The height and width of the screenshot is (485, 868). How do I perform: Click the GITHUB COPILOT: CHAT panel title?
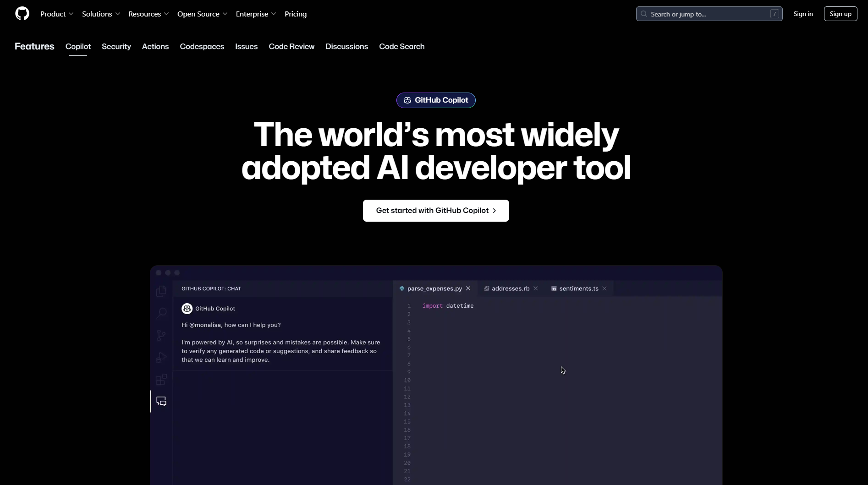click(x=211, y=289)
